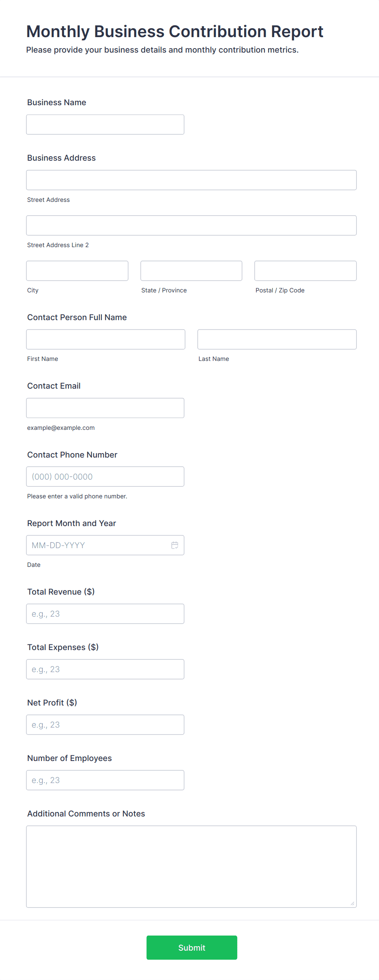Screen dimensions: 379x980
Task: Click the City input box
Action: (x=77, y=271)
